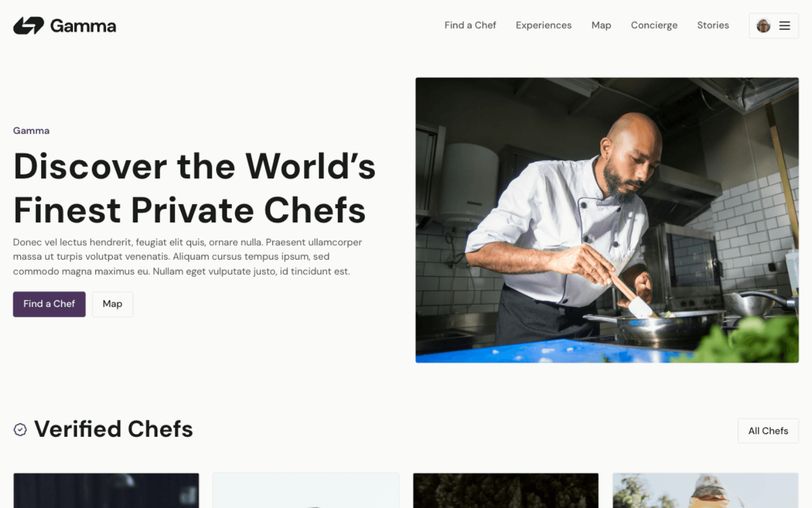Click the Gamma logo icon
The height and width of the screenshot is (508, 812).
[28, 25]
